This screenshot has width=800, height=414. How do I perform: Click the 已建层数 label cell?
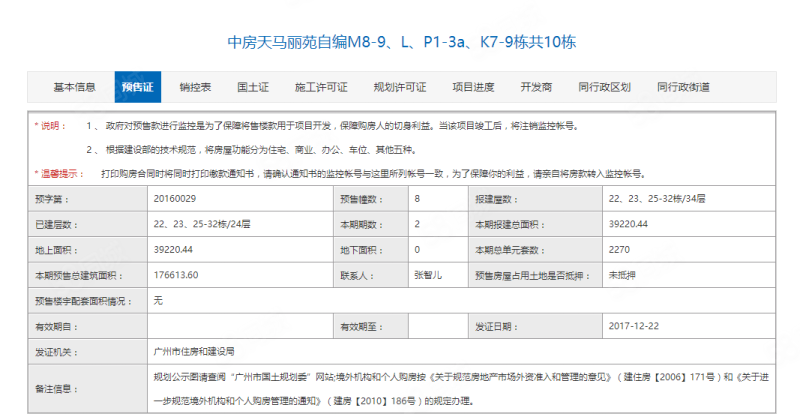(x=88, y=225)
